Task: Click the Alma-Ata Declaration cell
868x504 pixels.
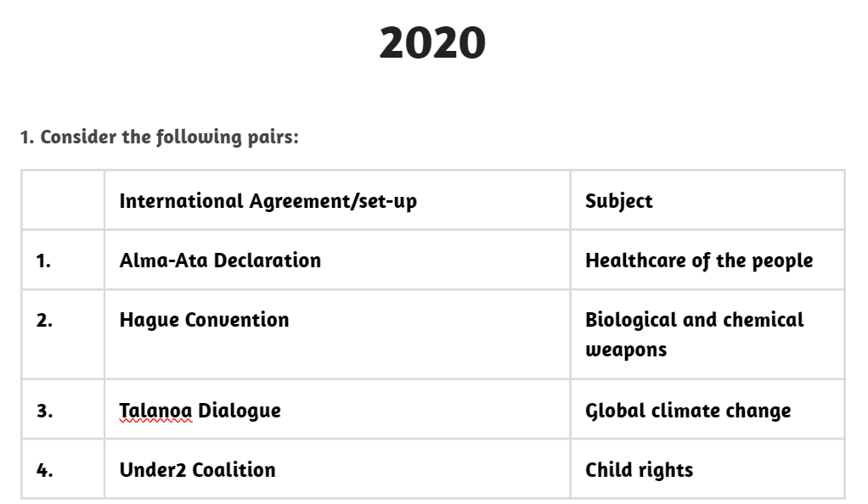Action: [220, 260]
